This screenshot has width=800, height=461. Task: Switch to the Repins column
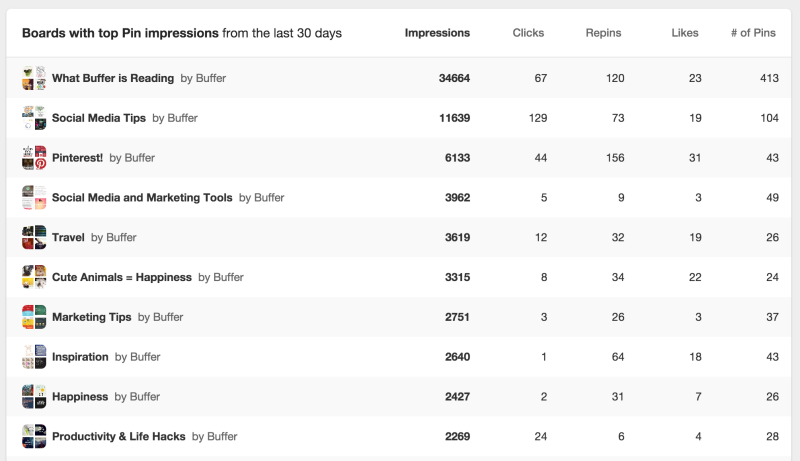(603, 33)
